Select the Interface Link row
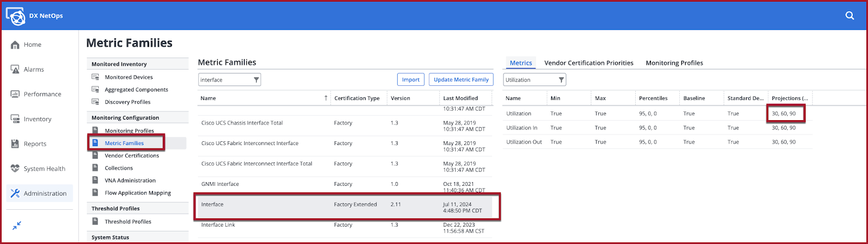 (345, 228)
